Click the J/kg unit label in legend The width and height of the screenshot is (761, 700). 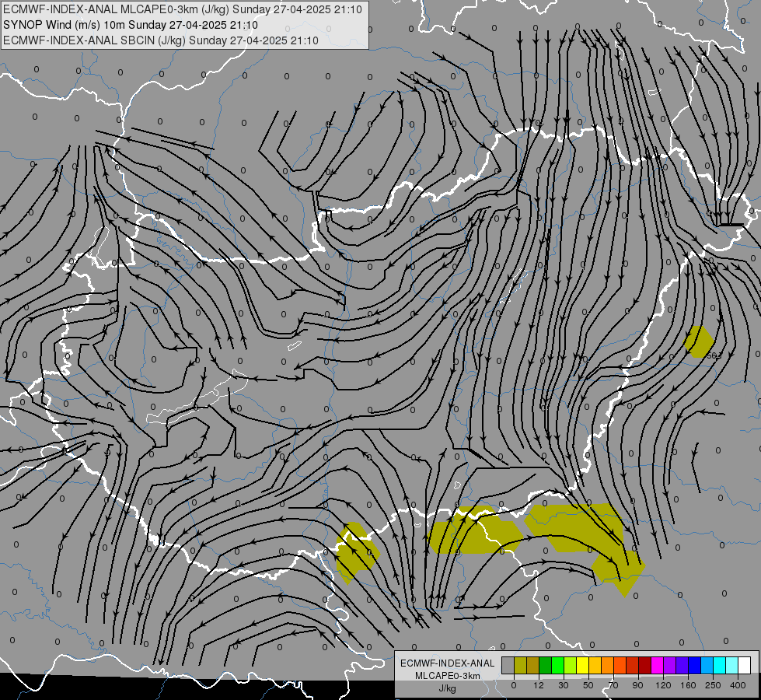[447, 688]
